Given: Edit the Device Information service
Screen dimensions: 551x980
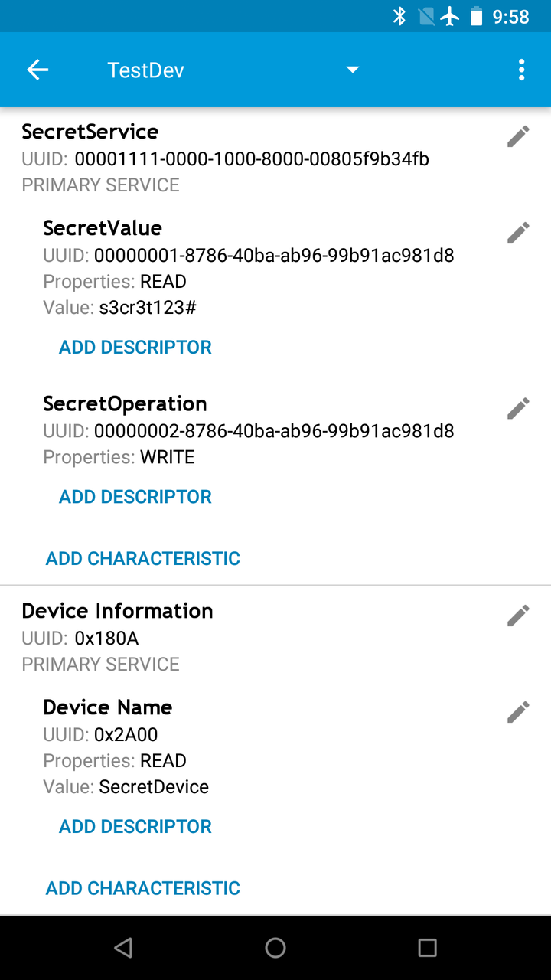Looking at the screenshot, I should tap(518, 616).
